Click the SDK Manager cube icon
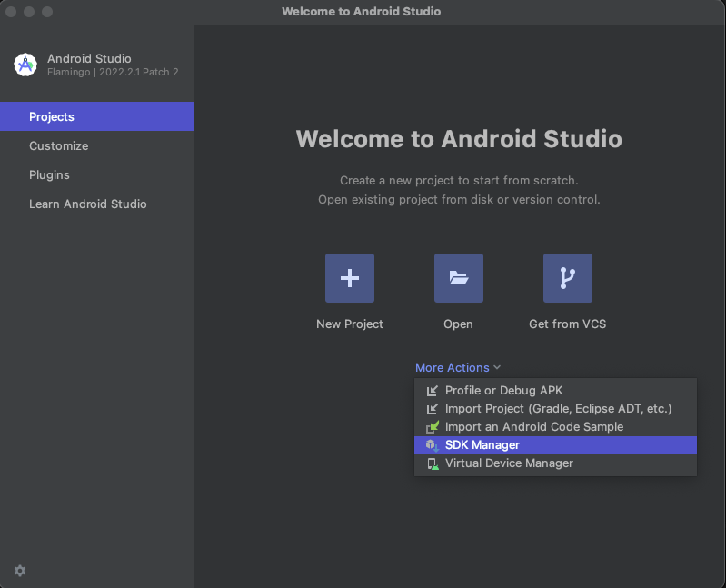This screenshot has width=726, height=588. click(x=432, y=445)
